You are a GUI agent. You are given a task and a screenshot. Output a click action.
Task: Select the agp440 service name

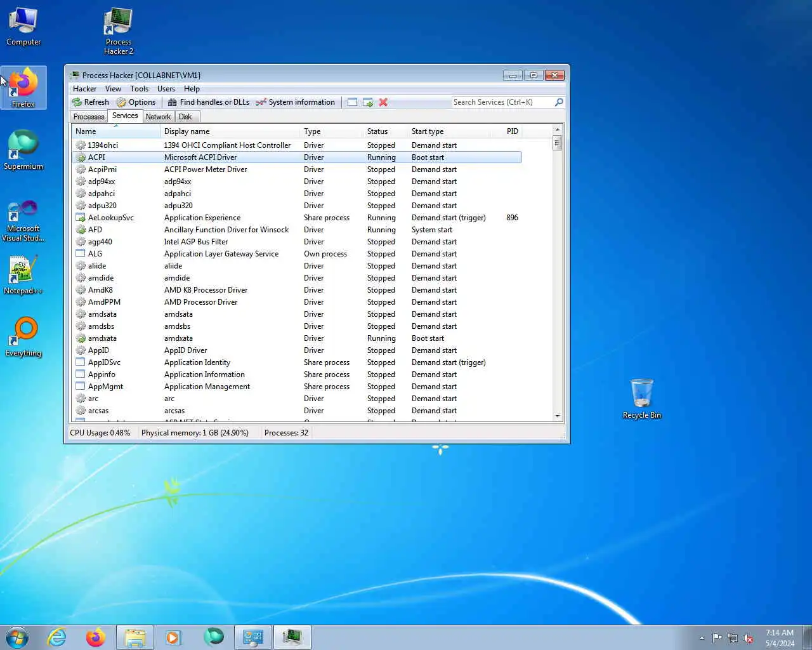[100, 242]
